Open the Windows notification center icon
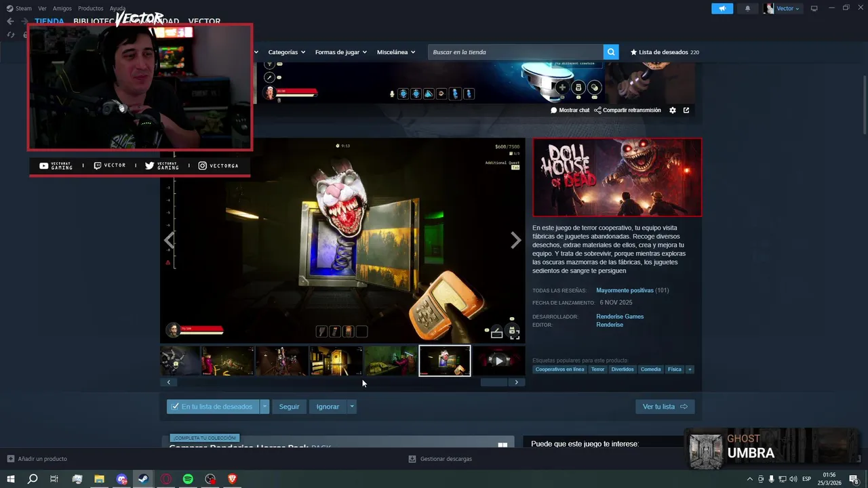Image resolution: width=868 pixels, height=488 pixels. click(x=854, y=479)
